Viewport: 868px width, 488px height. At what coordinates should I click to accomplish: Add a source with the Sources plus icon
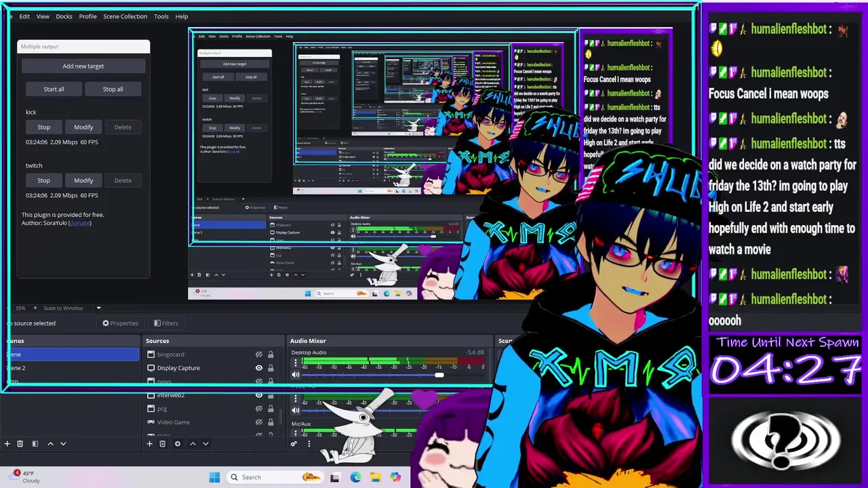click(x=149, y=444)
